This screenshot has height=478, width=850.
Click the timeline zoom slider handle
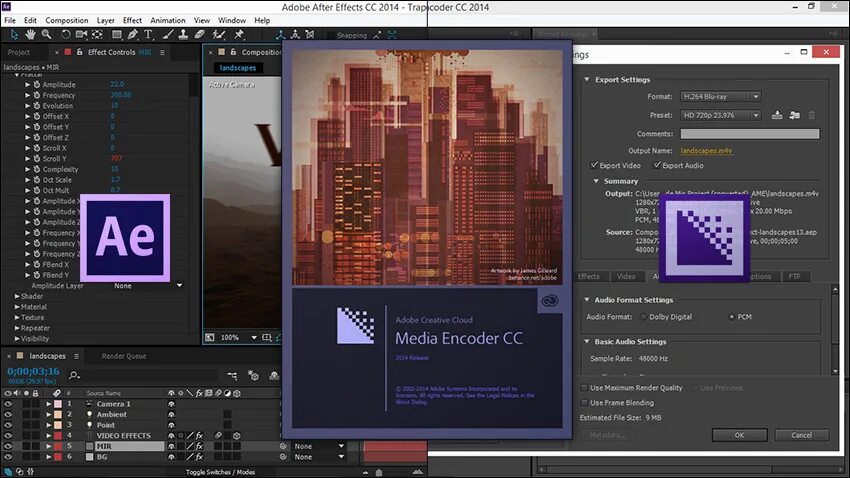tap(379, 473)
